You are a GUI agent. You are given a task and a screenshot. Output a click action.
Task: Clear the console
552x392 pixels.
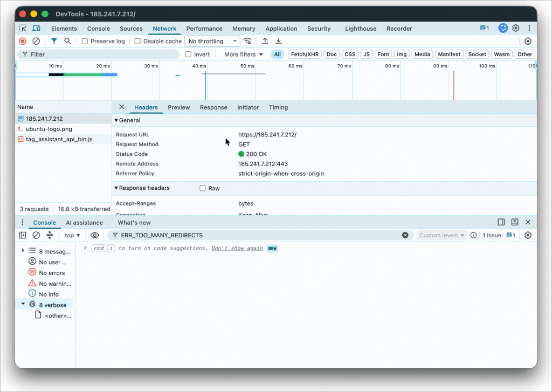tap(36, 235)
